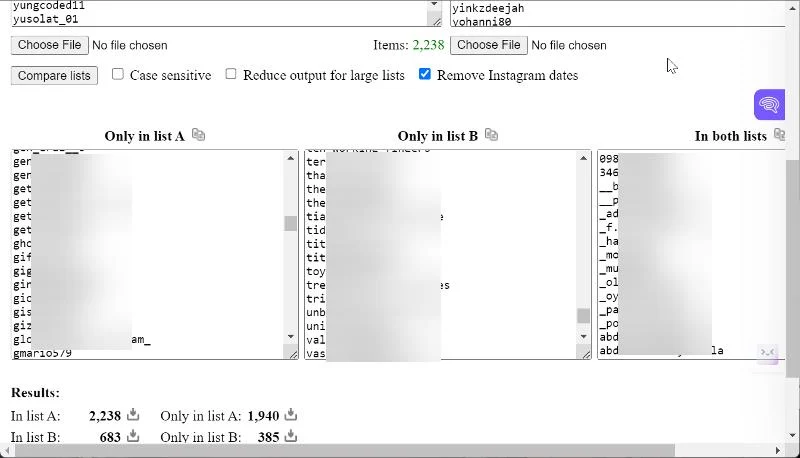This screenshot has width=800, height=458.
Task: Copy the Only in list A results
Action: 198,135
